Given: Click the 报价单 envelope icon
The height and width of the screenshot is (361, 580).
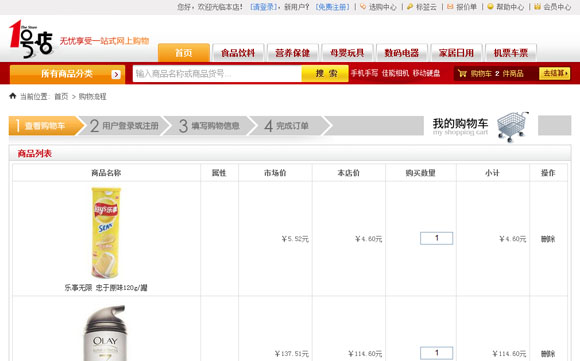Looking at the screenshot, I should [450, 7].
